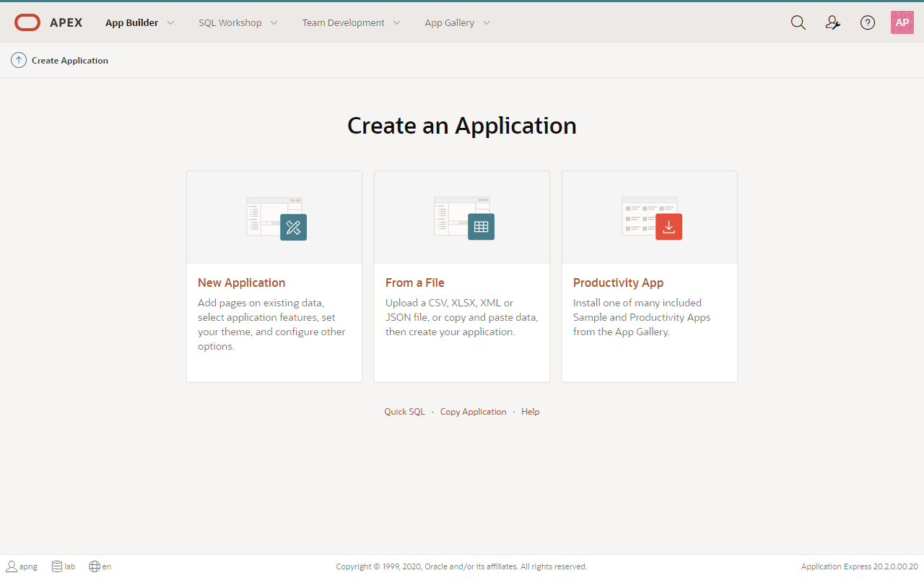
Task: Click the From a File card illustration
Action: point(464,217)
